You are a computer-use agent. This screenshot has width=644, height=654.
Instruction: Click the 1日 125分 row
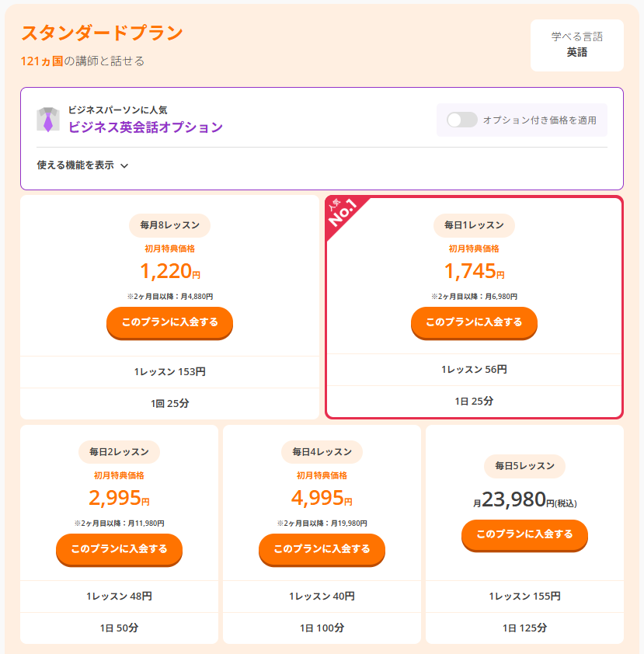(x=524, y=628)
